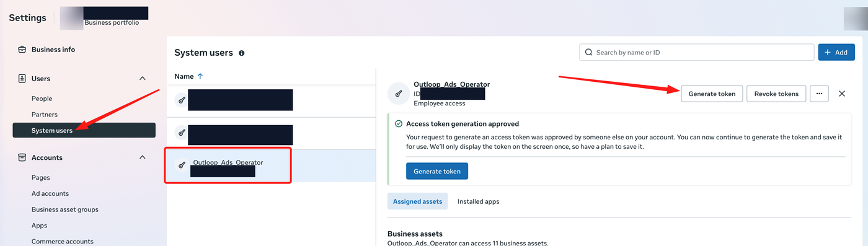Open Pages under Accounts
This screenshot has height=246, width=868.
pyautogui.click(x=41, y=177)
